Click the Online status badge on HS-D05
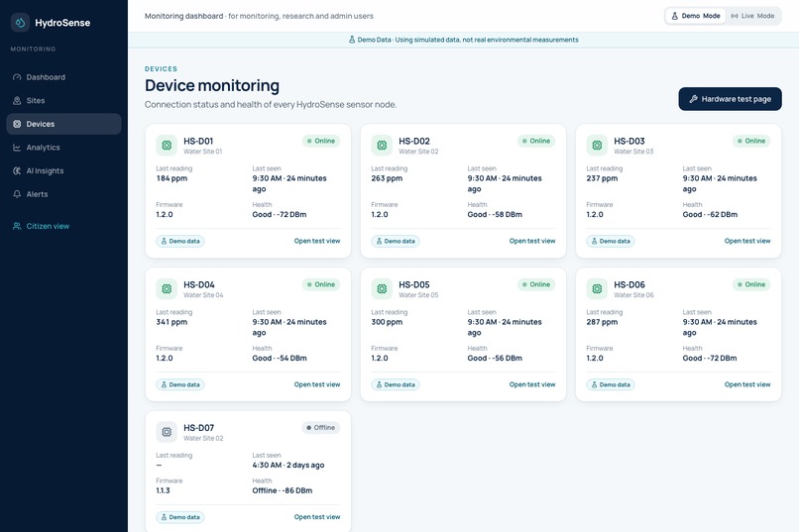Image resolution: width=799 pixels, height=532 pixels. [x=536, y=284]
